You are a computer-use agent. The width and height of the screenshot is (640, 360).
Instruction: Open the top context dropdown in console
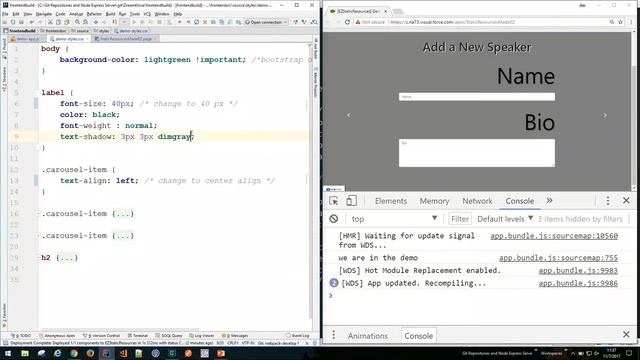point(394,219)
